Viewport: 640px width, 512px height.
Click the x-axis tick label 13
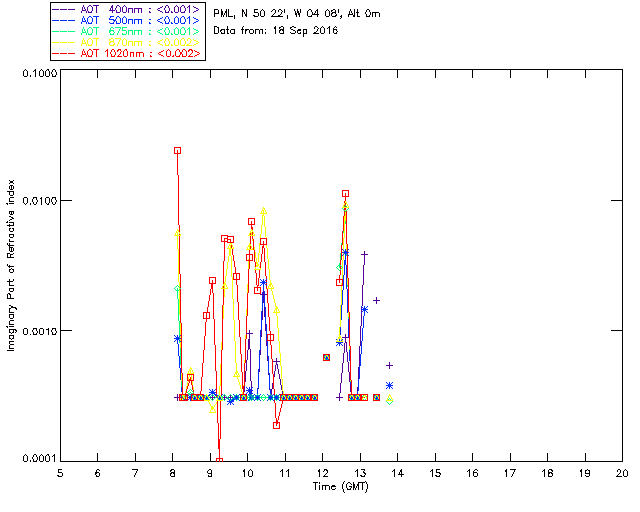point(360,473)
